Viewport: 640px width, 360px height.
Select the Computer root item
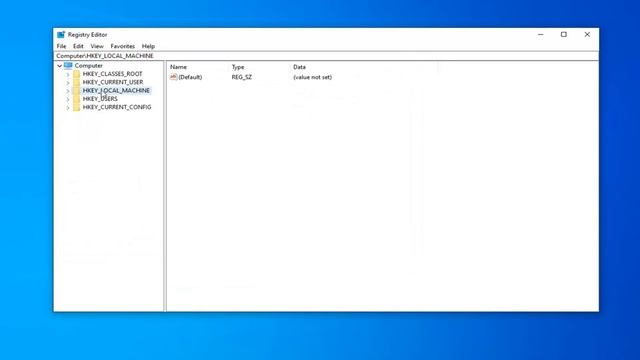tap(89, 66)
